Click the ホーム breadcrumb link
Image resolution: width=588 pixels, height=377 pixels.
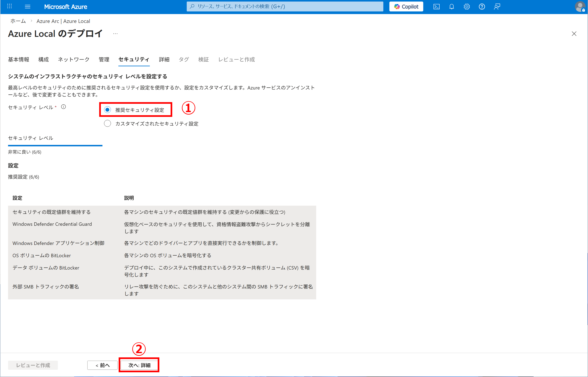click(x=18, y=21)
